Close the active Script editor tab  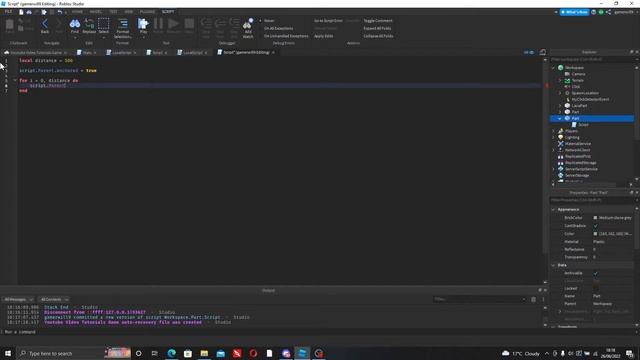point(273,53)
